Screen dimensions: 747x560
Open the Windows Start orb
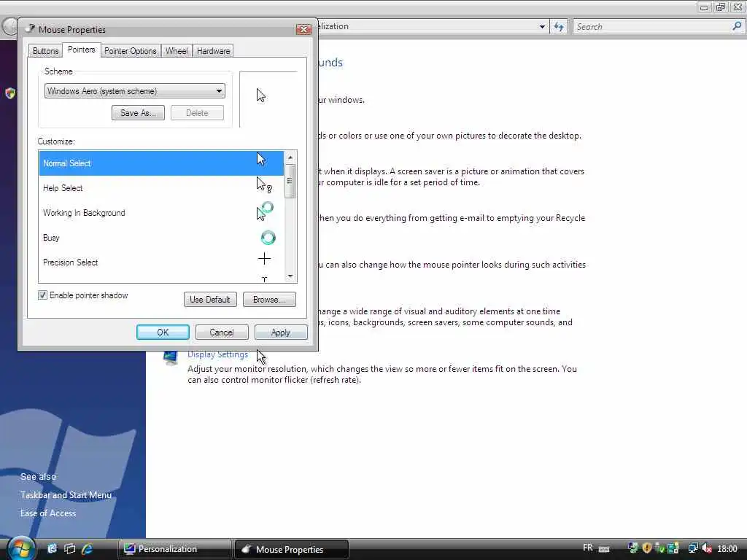(x=21, y=548)
